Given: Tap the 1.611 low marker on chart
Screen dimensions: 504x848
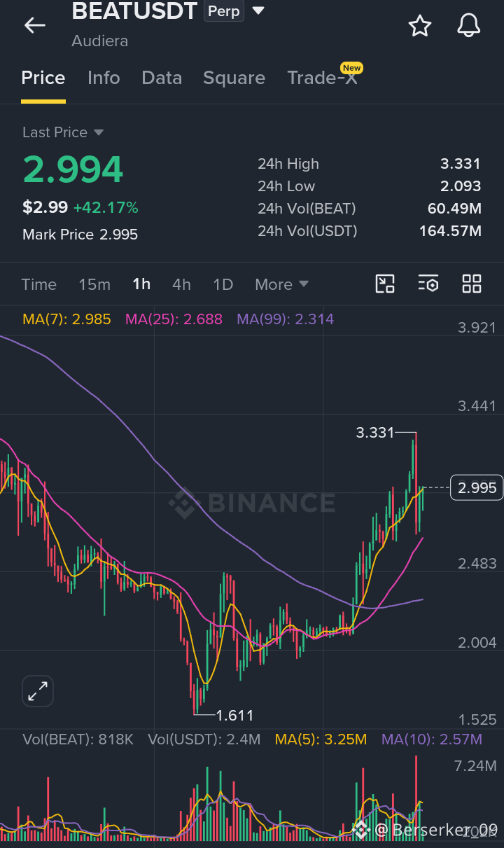Looking at the screenshot, I should 234,716.
